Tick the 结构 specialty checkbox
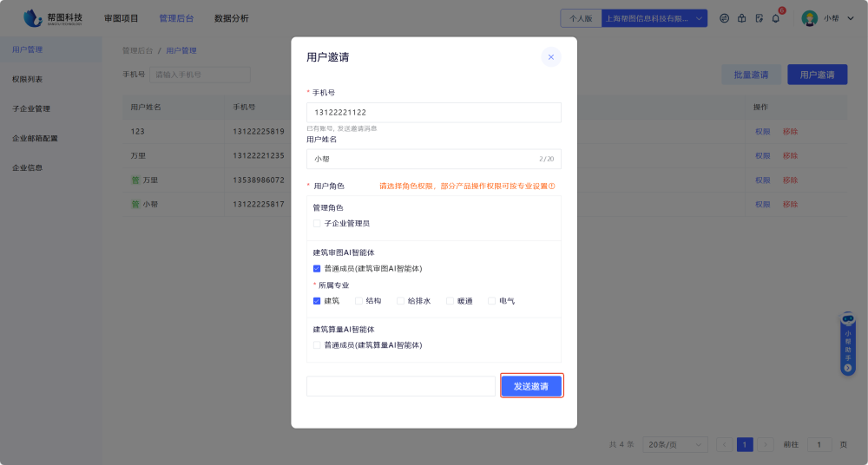The image size is (868, 465). 358,301
